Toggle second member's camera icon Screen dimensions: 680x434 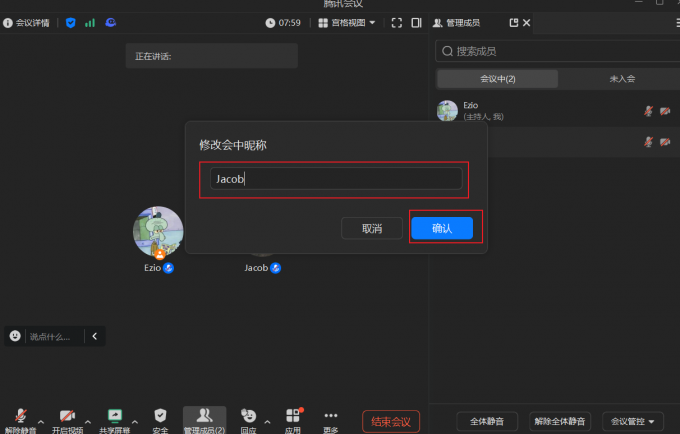pos(665,142)
